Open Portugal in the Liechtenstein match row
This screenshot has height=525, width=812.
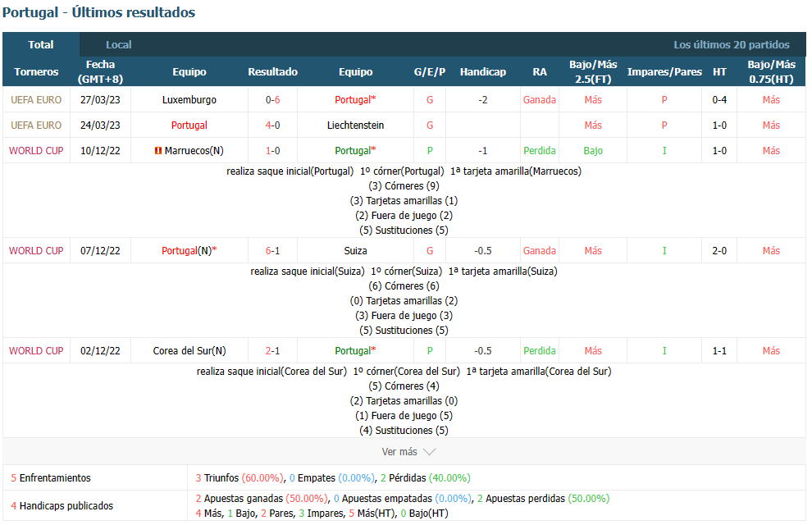click(189, 126)
